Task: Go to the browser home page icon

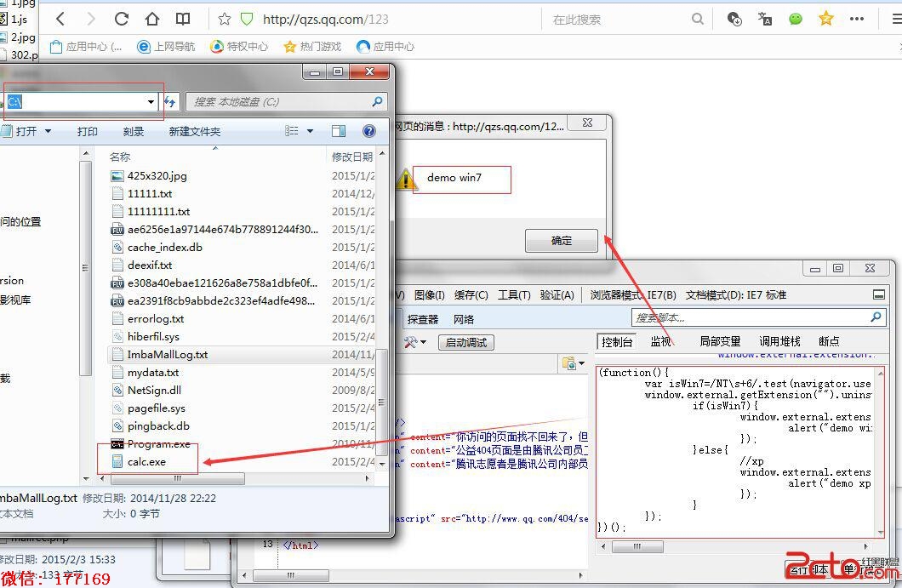Action: coord(152,19)
